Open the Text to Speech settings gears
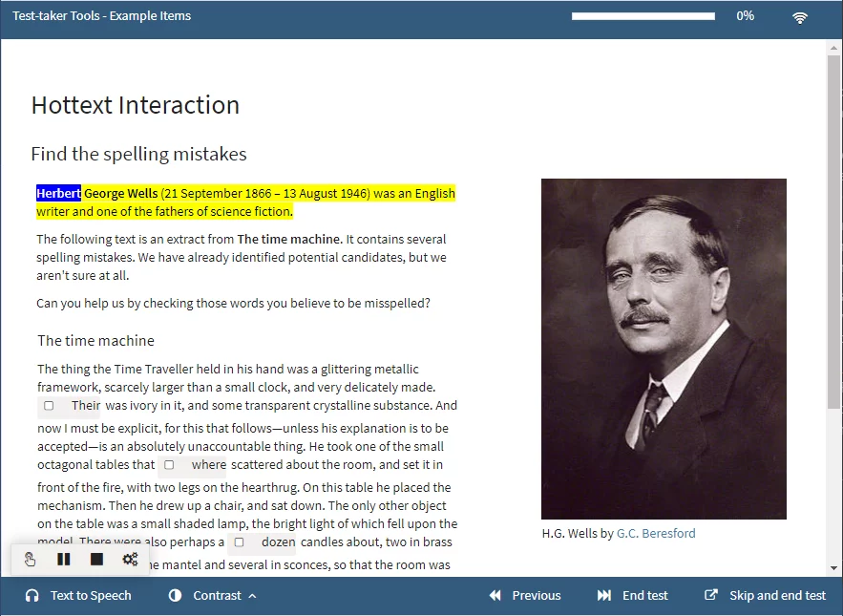Viewport: 843px width, 616px height. pyautogui.click(x=130, y=559)
